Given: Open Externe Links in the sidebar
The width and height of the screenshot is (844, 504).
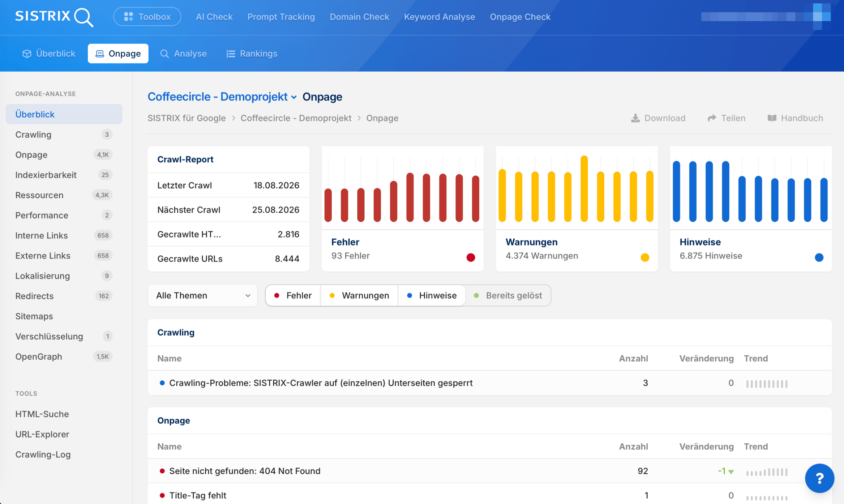Looking at the screenshot, I should [x=64, y=256].
